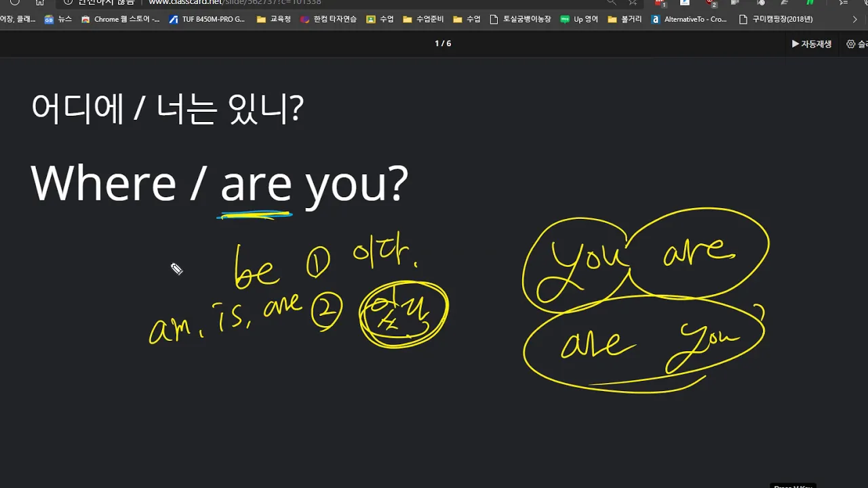Viewport: 868px width, 488px height.
Task: Open the 구미캠핑장(2018년) bookmark
Action: (x=776, y=19)
